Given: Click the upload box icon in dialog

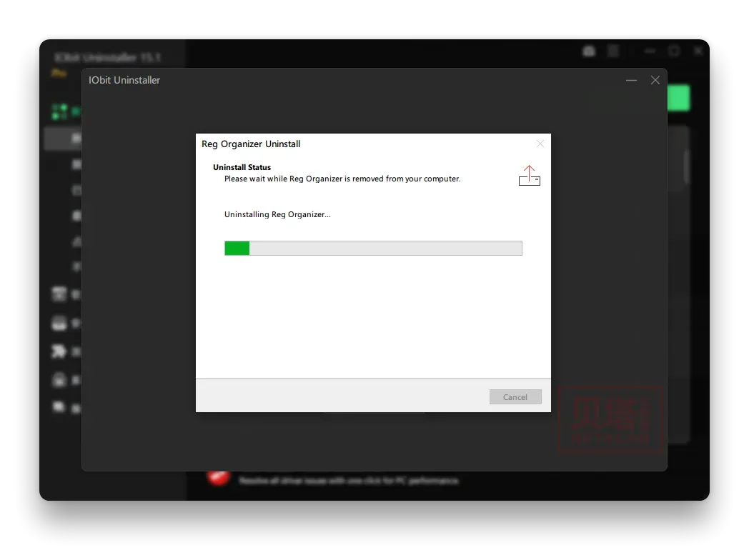Looking at the screenshot, I should click(530, 176).
